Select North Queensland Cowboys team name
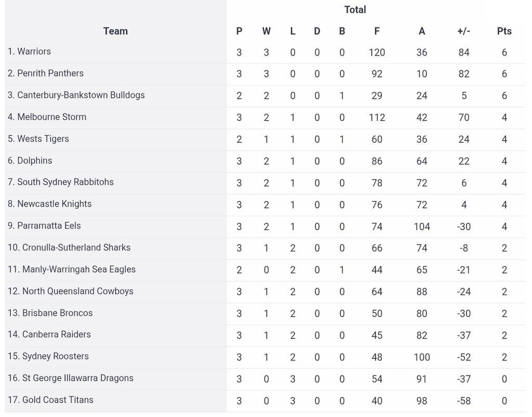The width and height of the screenshot is (532, 417). [x=77, y=291]
